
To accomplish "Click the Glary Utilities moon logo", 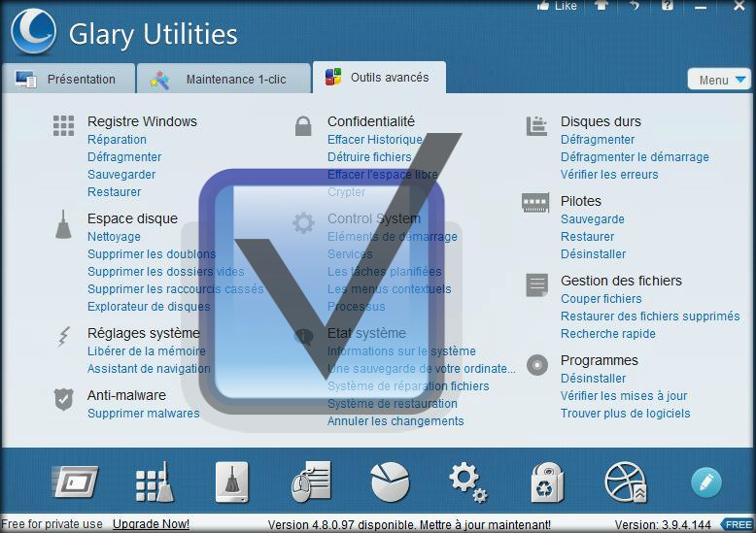I will (x=34, y=32).
